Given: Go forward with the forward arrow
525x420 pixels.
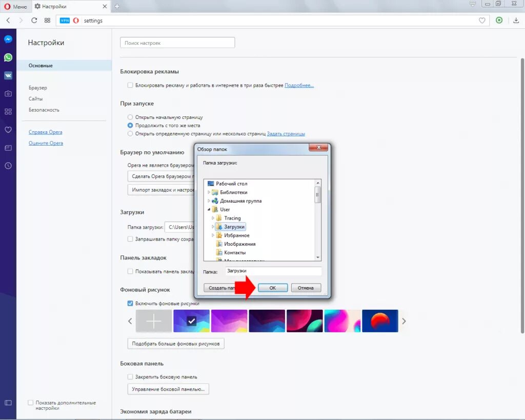Looking at the screenshot, I should click(21, 21).
